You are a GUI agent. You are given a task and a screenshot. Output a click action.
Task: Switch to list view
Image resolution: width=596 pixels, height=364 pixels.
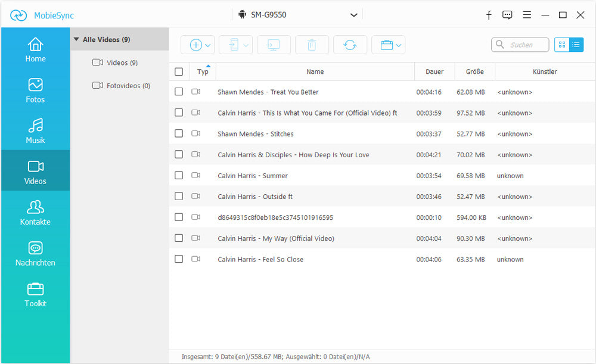pyautogui.click(x=576, y=45)
